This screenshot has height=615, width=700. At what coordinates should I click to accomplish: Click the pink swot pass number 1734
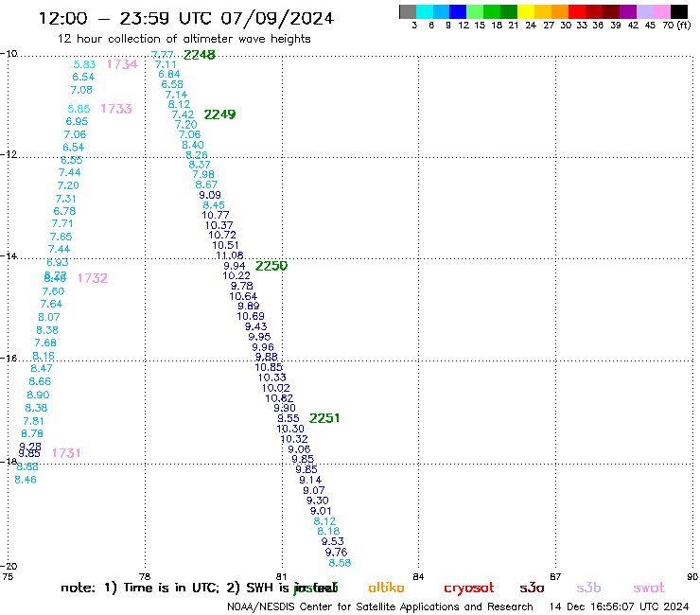click(122, 64)
